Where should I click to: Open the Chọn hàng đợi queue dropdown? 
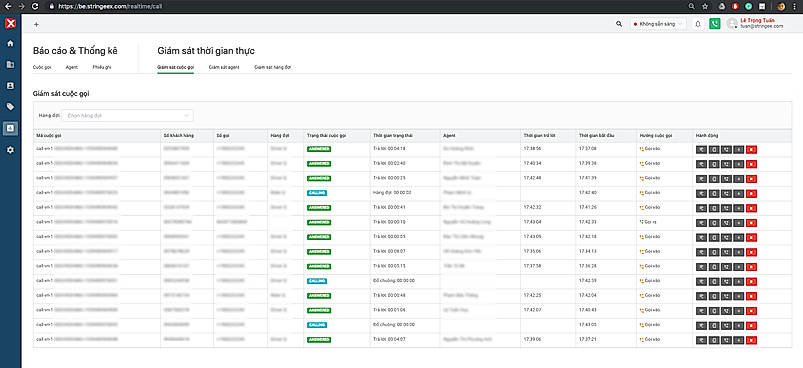(128, 116)
